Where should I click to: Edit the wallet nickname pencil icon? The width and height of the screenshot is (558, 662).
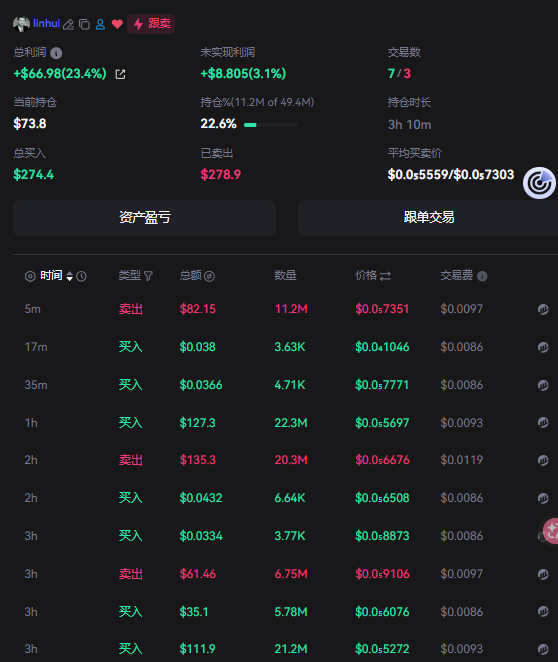[68, 24]
